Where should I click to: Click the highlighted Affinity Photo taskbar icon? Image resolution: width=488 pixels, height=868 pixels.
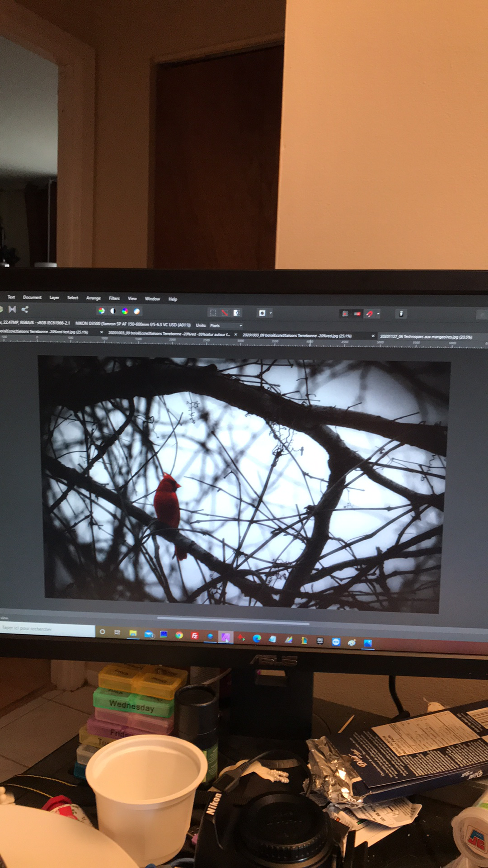coord(225,637)
